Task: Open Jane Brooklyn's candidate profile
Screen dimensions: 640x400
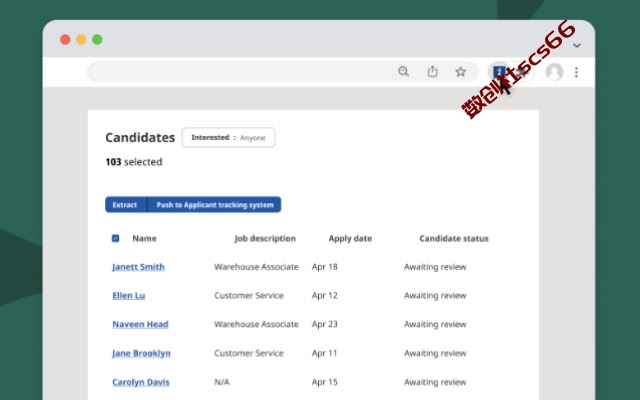Action: point(141,353)
